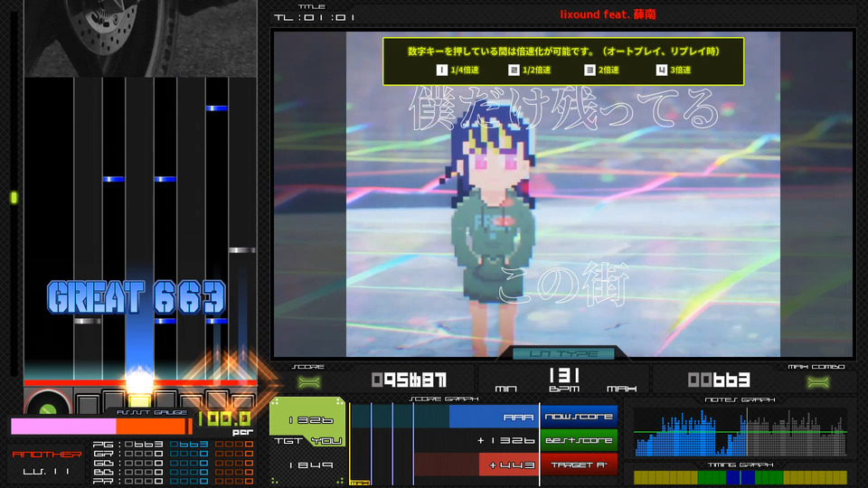Viewport: 868px width, 488px height.
Task: Click key icon 4 for 3倍速
Action: [x=662, y=70]
